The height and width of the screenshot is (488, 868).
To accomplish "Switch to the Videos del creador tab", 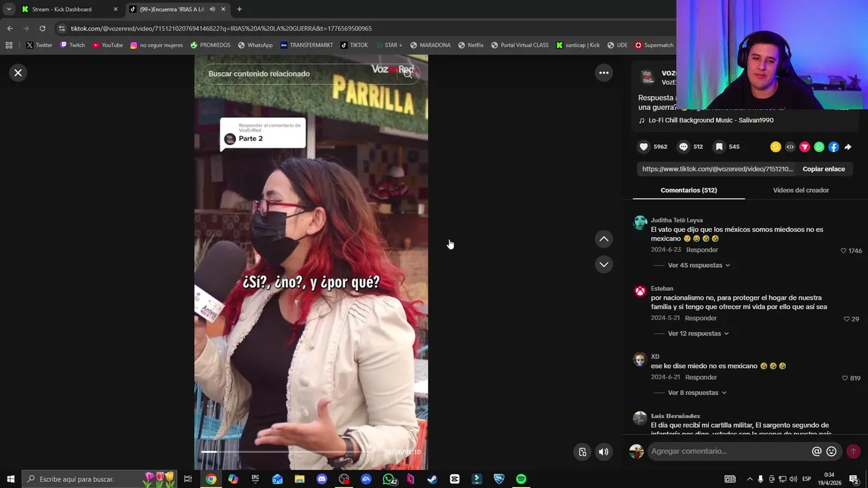I will (801, 190).
